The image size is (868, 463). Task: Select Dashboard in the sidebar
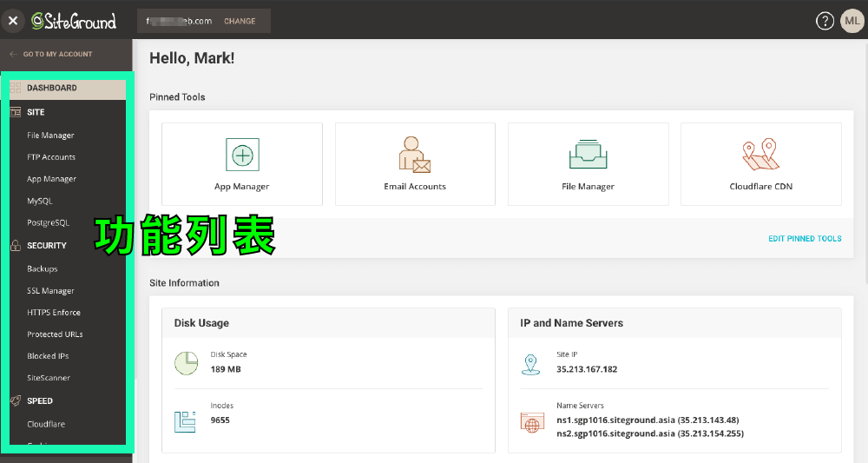(68, 88)
